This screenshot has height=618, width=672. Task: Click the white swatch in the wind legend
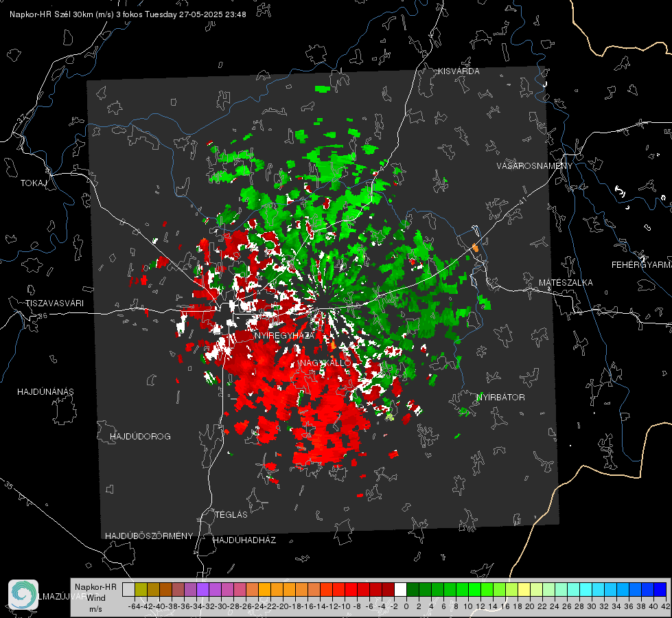pos(400,589)
